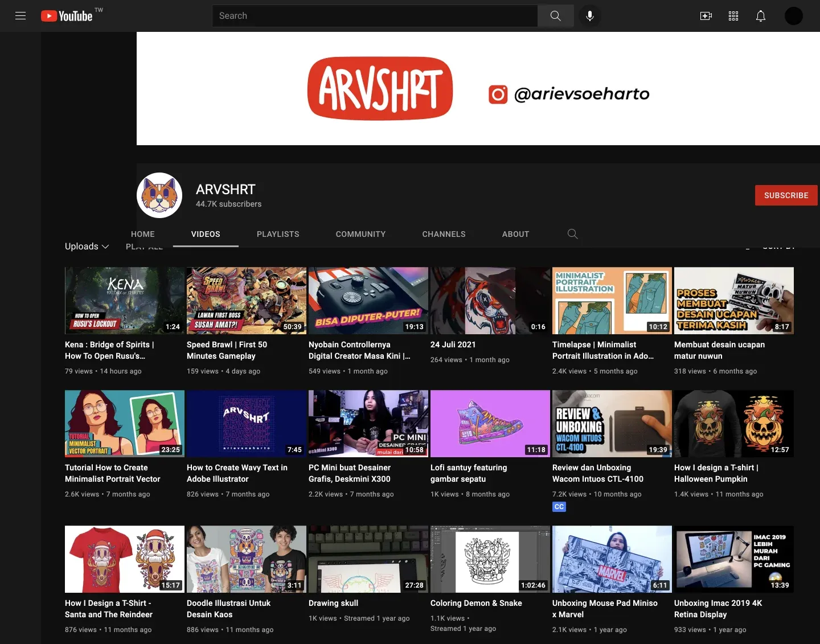
Task: Click title How I design a T-shirt Halloween
Action: [x=716, y=473]
